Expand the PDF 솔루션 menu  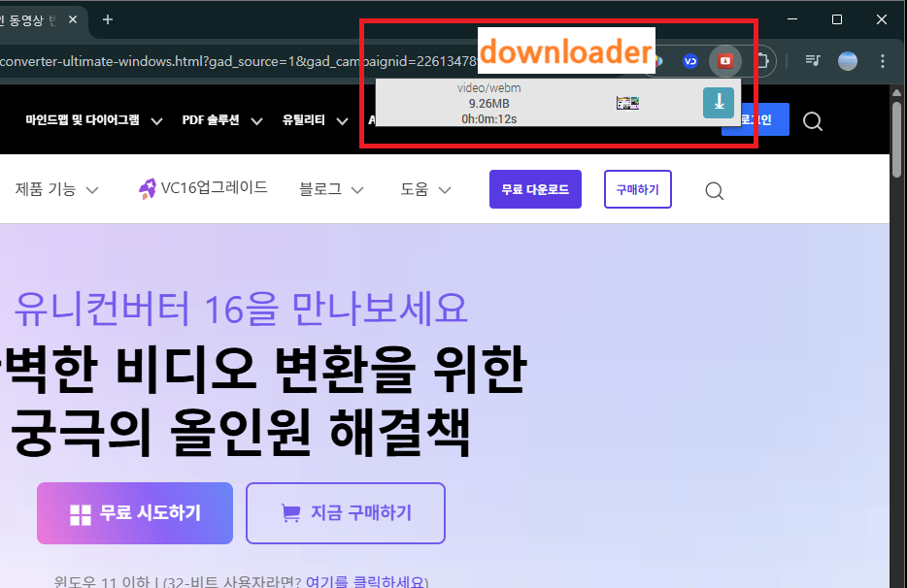coord(222,120)
